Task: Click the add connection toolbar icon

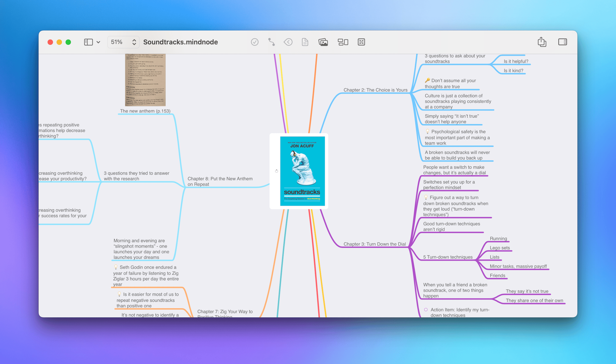Action: (271, 42)
